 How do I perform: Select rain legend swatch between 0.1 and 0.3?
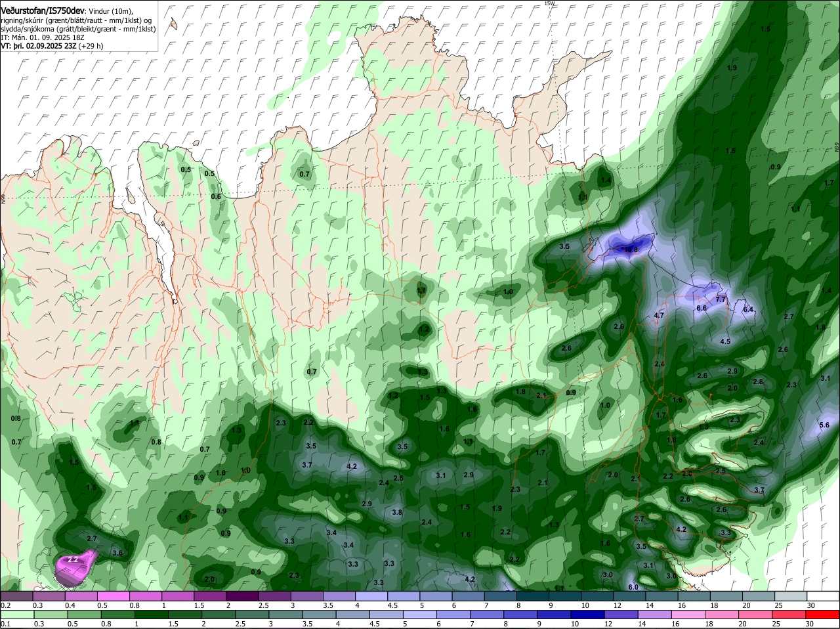[x=16, y=614]
